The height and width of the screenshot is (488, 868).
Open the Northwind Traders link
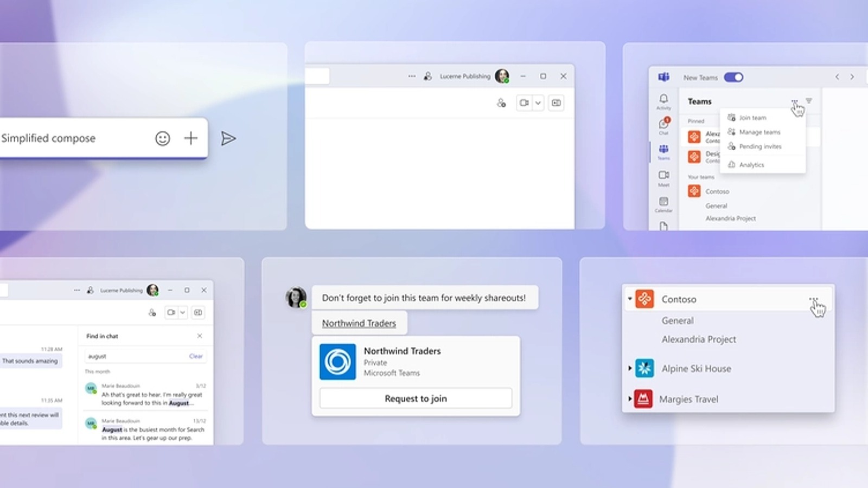click(359, 323)
